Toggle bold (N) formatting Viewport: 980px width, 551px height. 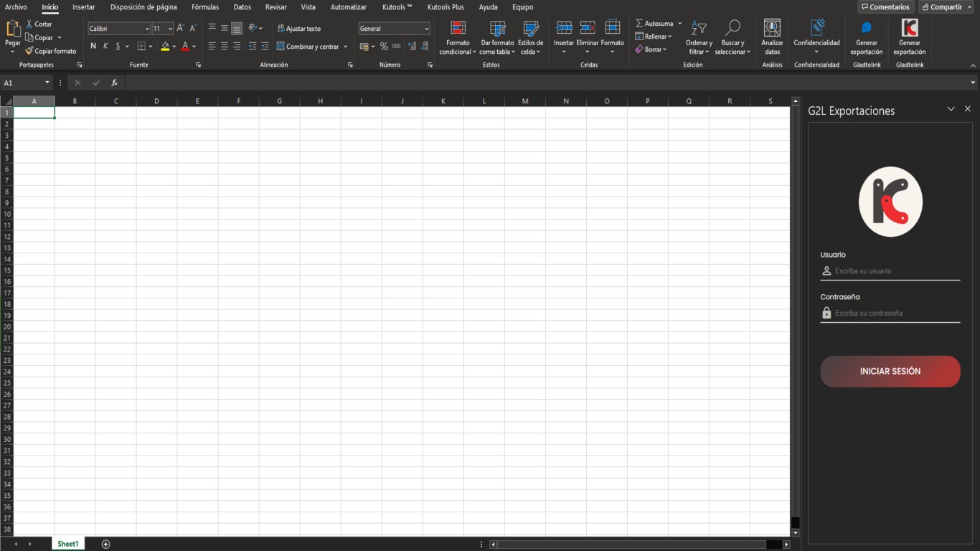93,46
